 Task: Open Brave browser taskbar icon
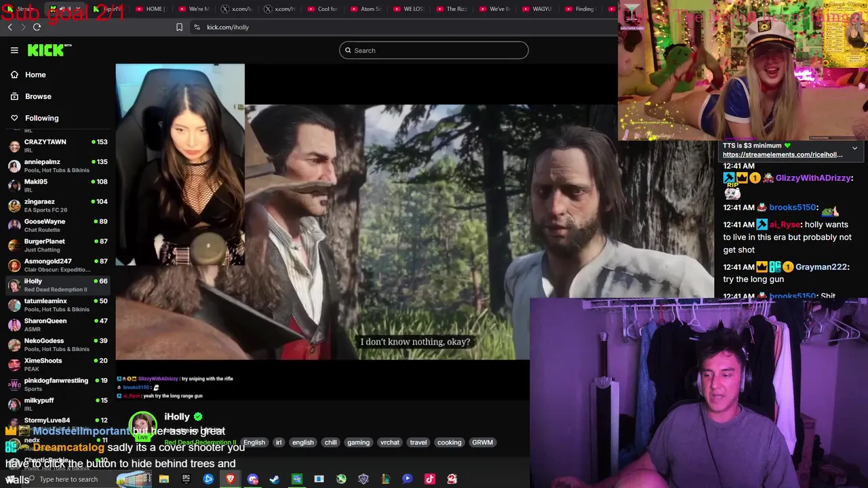[231, 479]
